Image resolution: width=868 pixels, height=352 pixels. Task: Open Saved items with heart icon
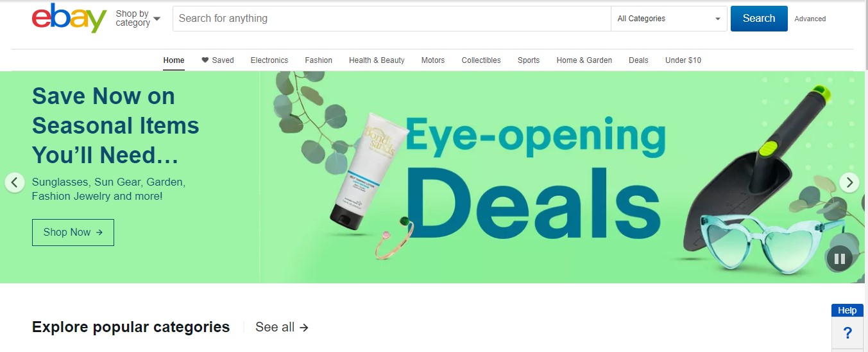pyautogui.click(x=217, y=60)
